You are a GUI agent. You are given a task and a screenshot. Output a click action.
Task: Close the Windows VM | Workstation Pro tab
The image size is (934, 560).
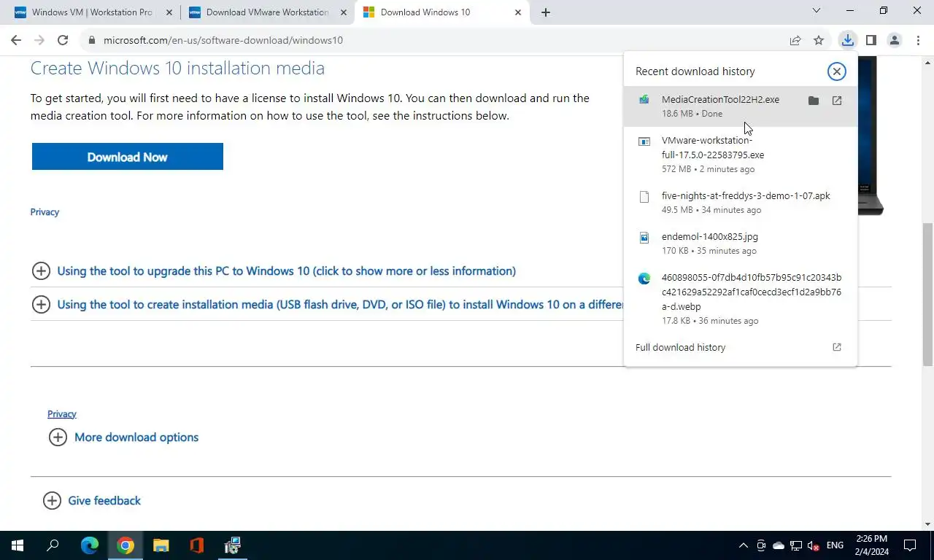click(x=169, y=12)
